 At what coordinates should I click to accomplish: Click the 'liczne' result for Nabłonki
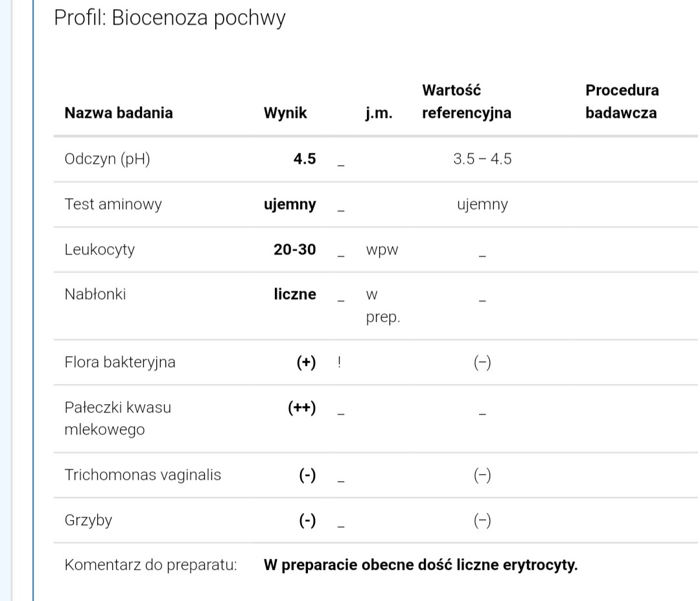point(294,295)
